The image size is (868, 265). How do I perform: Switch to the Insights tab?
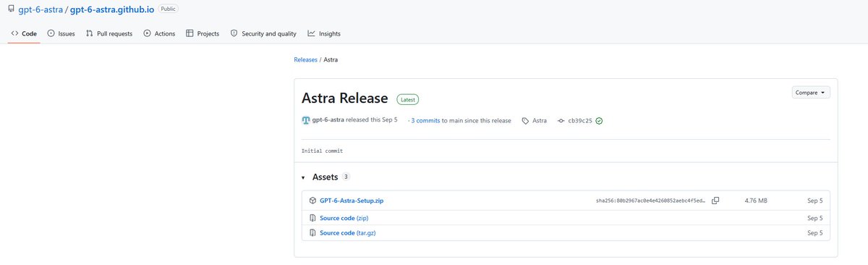(324, 33)
